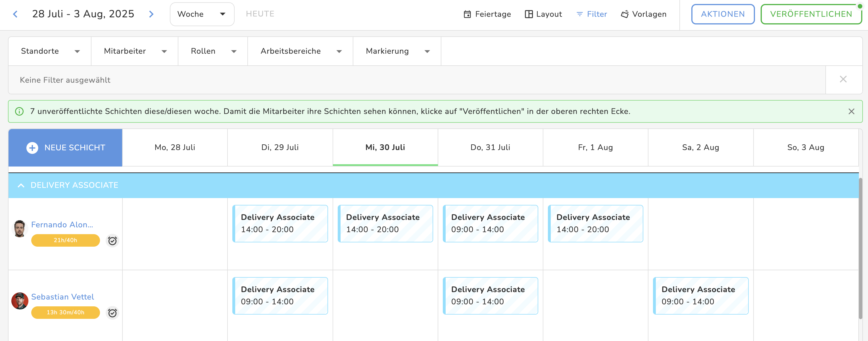
Task: Click Fernando Alonso's avatar photo
Action: pyautogui.click(x=20, y=229)
